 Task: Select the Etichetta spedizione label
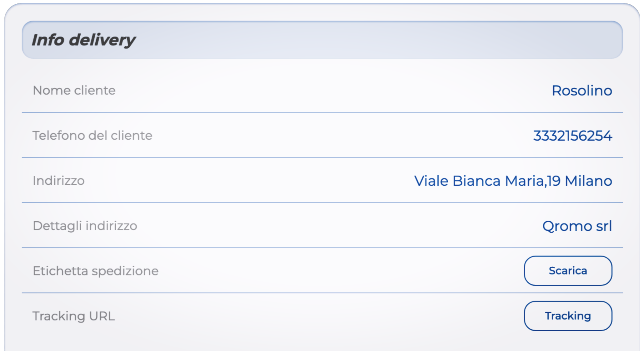click(x=95, y=271)
